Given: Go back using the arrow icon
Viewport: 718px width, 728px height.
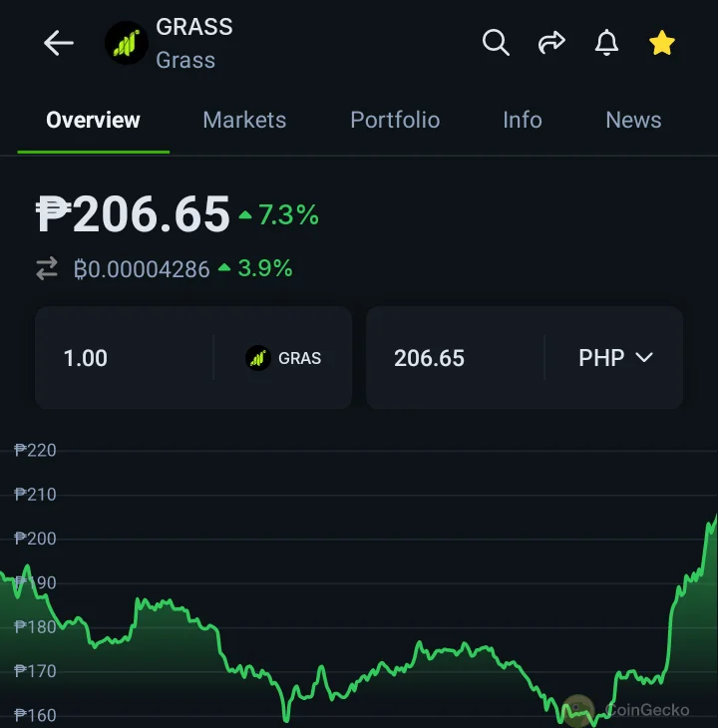Looking at the screenshot, I should (59, 43).
